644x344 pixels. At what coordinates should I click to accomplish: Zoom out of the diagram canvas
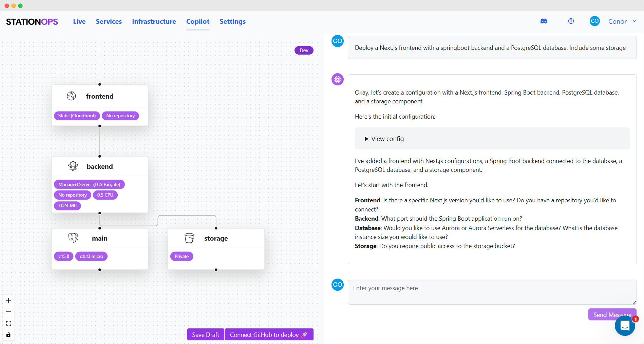(x=8, y=312)
